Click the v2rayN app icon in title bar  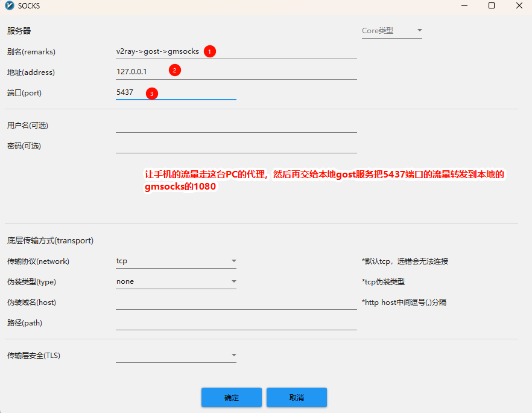coord(9,6)
